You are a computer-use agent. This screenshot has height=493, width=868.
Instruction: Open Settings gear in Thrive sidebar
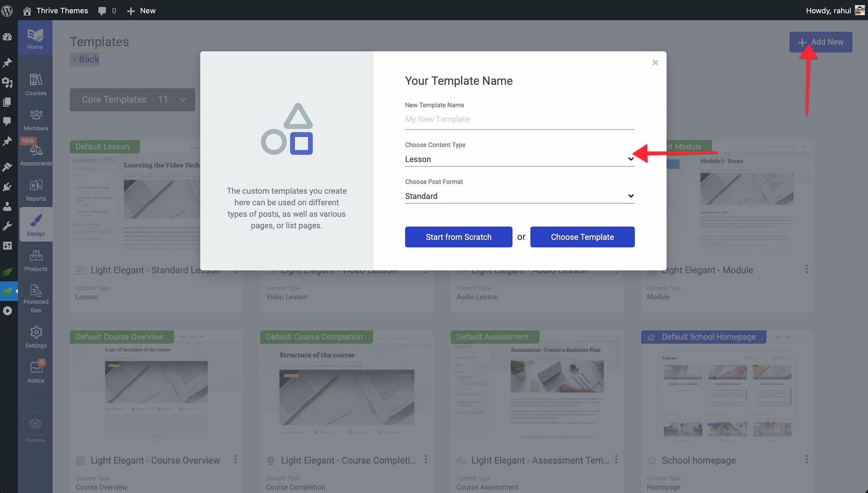36,337
